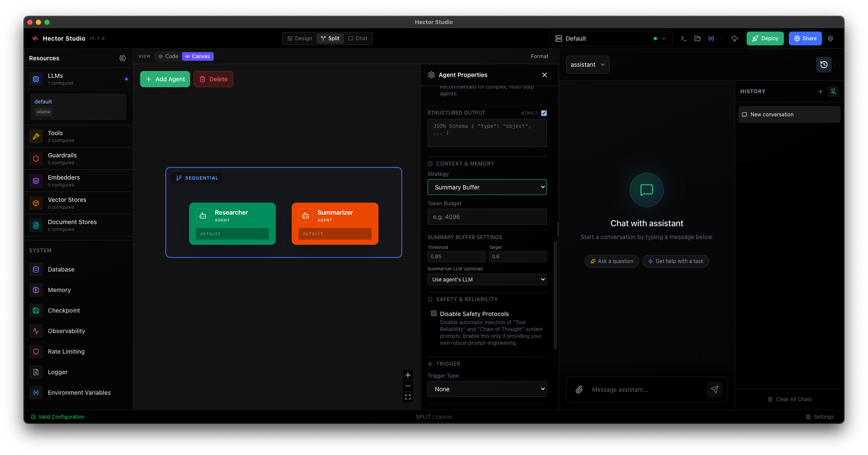
Task: Expand the assistant agent selector
Action: (587, 65)
